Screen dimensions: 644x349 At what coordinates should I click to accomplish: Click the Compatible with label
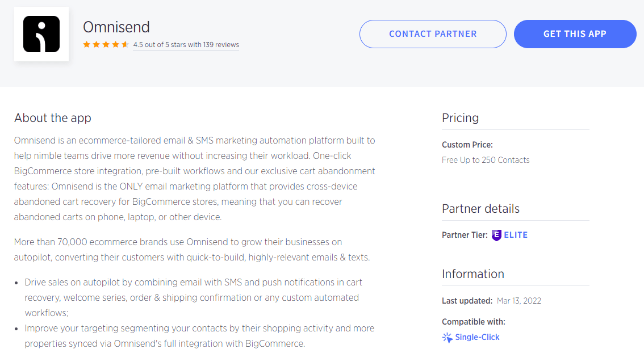coord(474,322)
